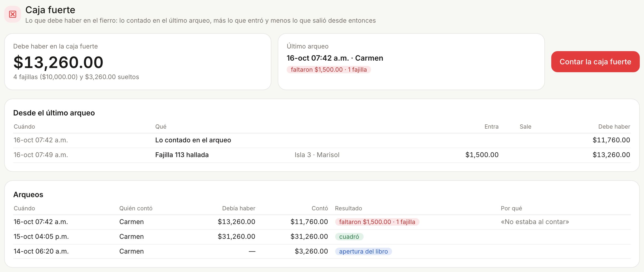Click the $1,500.00 Entra amount
This screenshot has width=644, height=272.
tap(482, 155)
